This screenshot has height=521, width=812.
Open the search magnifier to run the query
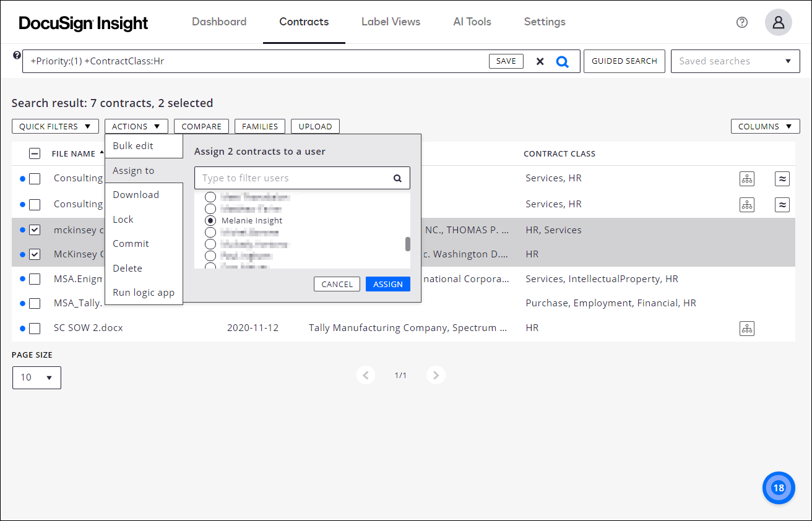563,61
